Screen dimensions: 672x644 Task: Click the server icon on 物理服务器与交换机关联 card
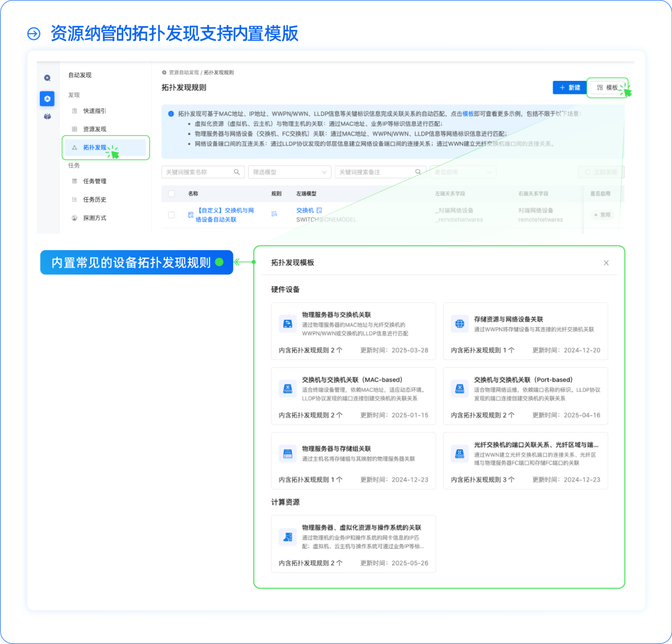[x=287, y=323]
